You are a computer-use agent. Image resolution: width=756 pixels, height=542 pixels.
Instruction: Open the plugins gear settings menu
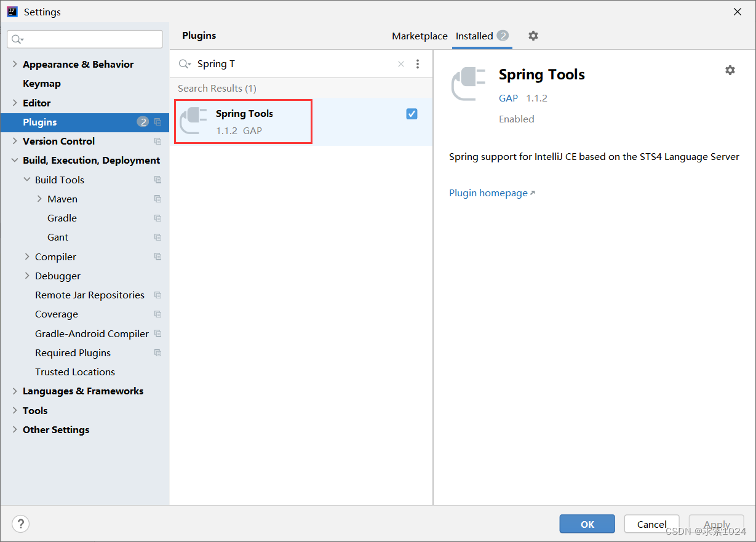pyautogui.click(x=533, y=36)
